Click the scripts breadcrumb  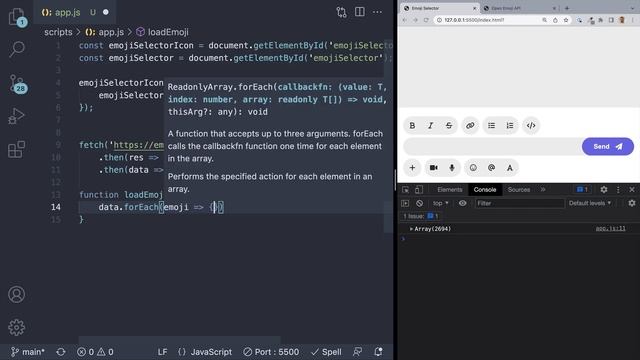click(58, 32)
